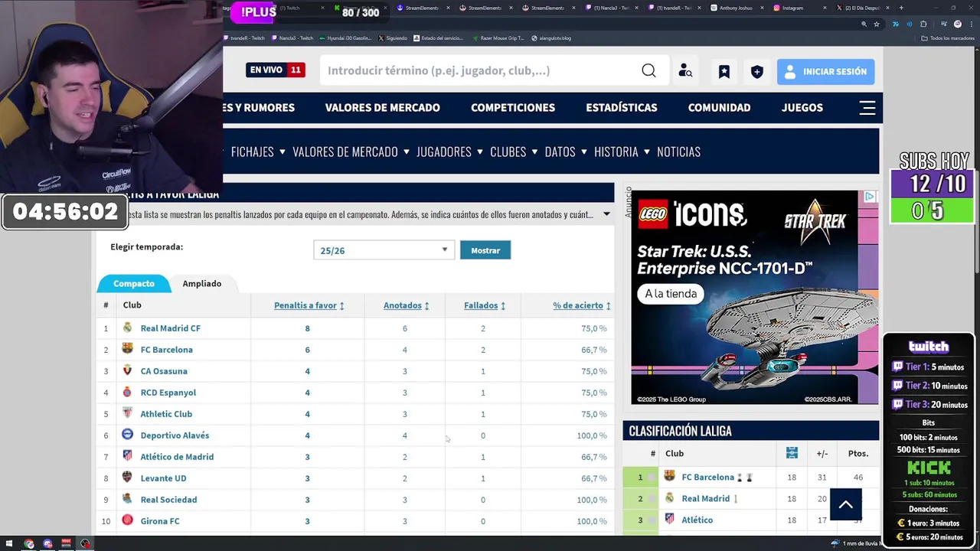Image resolution: width=980 pixels, height=551 pixels.
Task: Expand the HISTORIA submenu
Action: coord(647,152)
